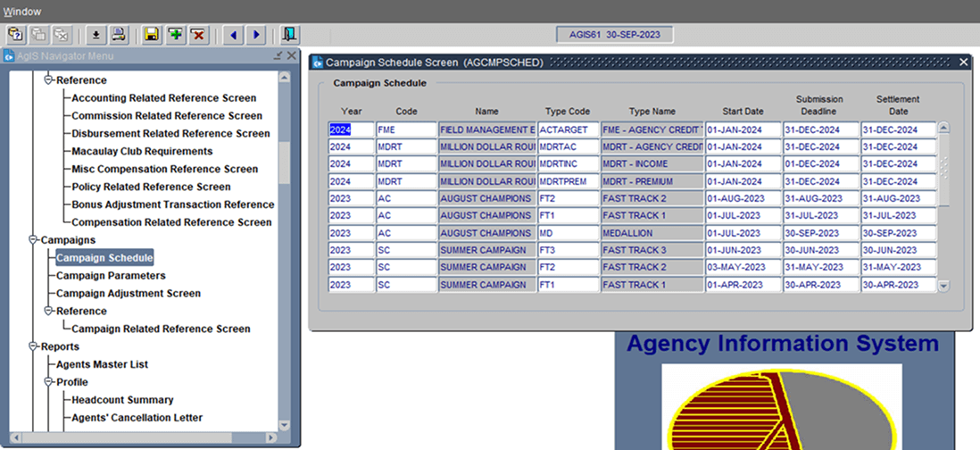Collapse the Reference node under Campaigns

49,312
